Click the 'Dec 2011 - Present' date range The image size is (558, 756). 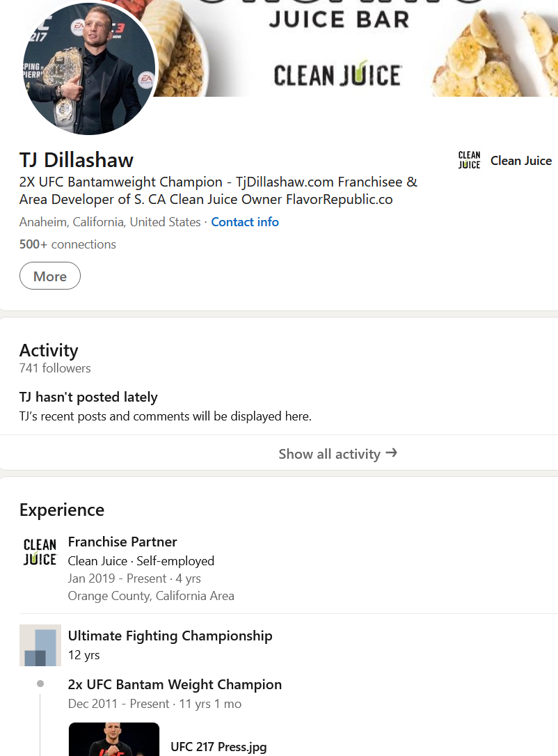(118, 704)
